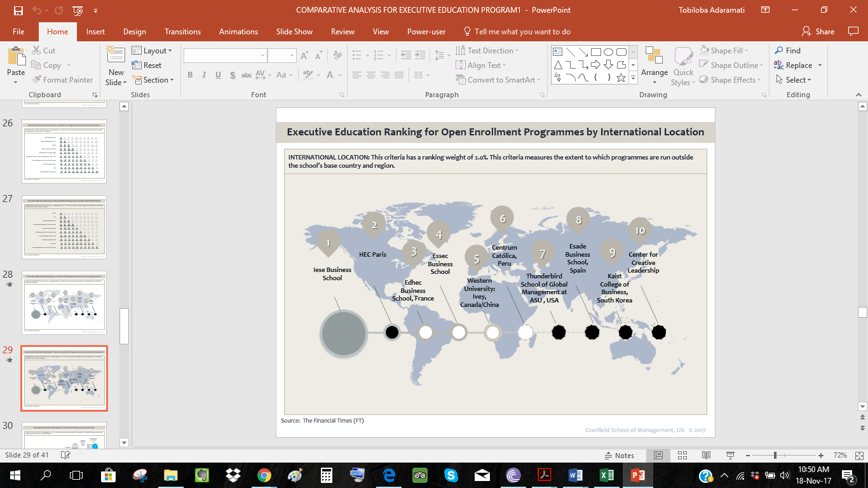This screenshot has width=868, height=488.
Task: Switch to the Transitions tab
Action: point(182,32)
